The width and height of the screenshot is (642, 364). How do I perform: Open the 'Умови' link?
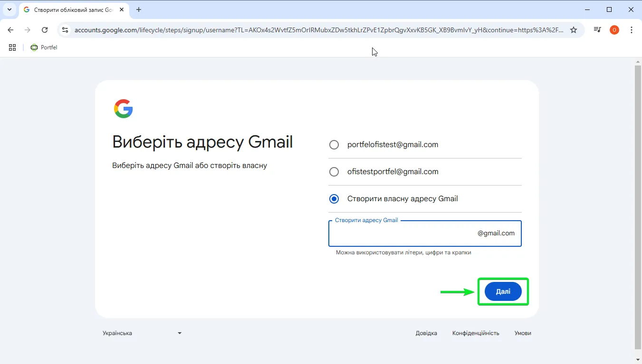(523, 333)
